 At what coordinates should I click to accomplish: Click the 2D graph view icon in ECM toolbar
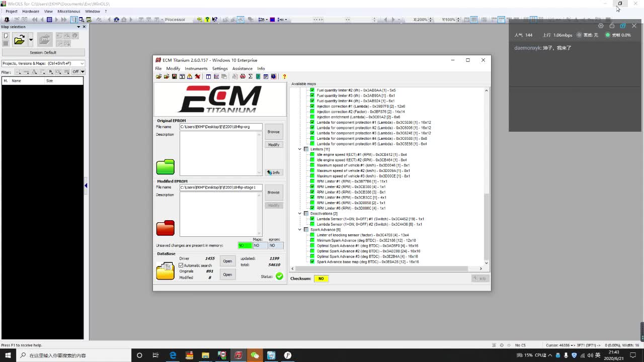coord(216,76)
